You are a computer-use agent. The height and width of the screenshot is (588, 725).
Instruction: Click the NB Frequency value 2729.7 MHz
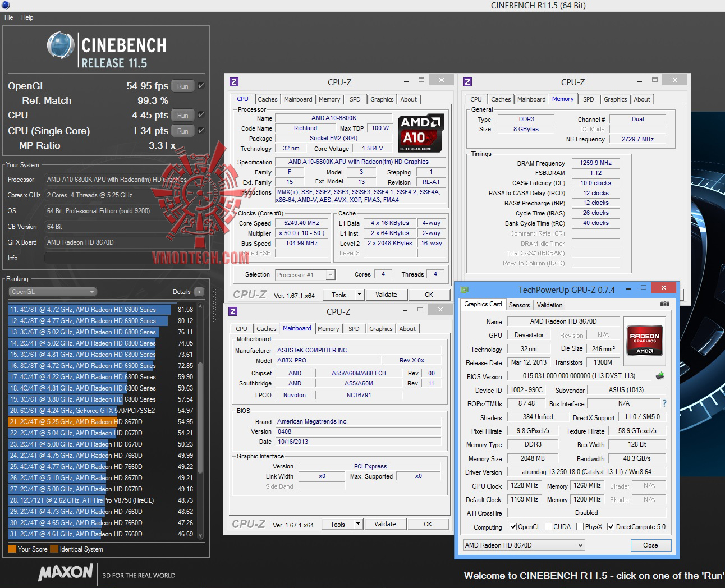coord(637,139)
